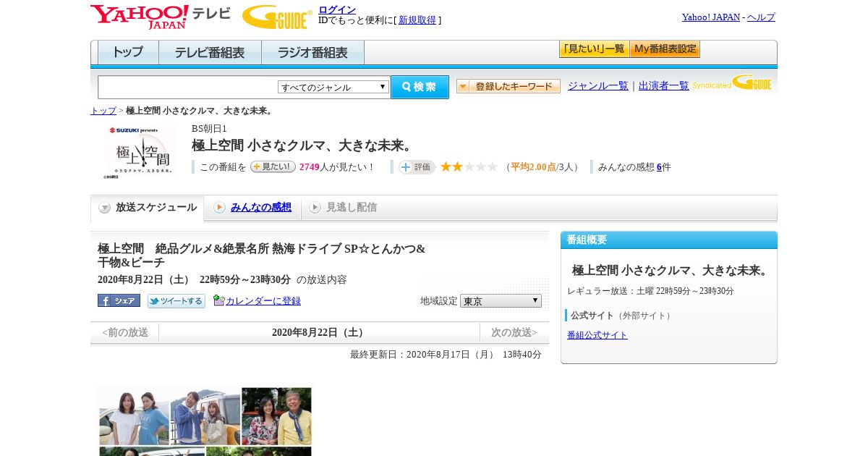Screen dimensions: 868x456
Task: Open the ヘルプ link
Action: (x=761, y=17)
